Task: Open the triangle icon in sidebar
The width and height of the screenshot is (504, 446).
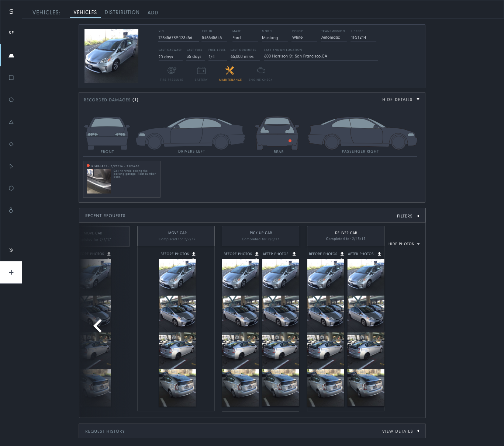Action: click(x=11, y=122)
